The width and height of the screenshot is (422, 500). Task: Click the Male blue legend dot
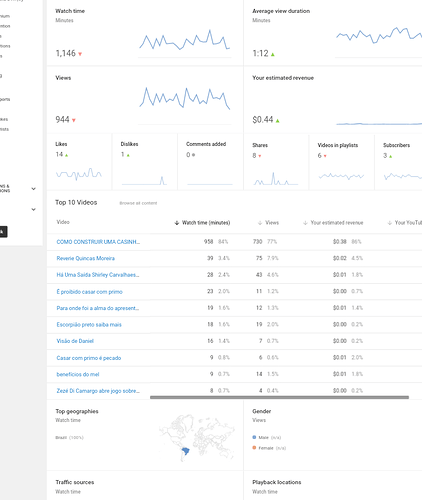tap(254, 437)
